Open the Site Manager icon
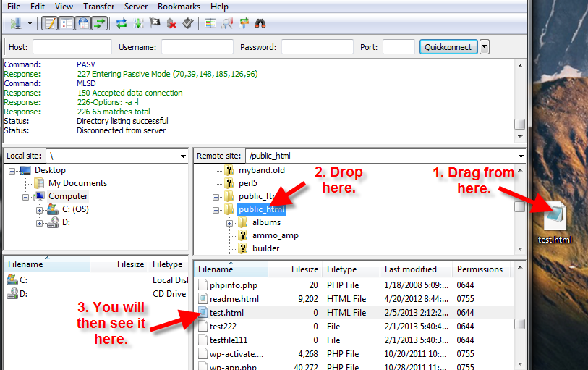This screenshot has width=588, height=370. pyautogui.click(x=14, y=23)
